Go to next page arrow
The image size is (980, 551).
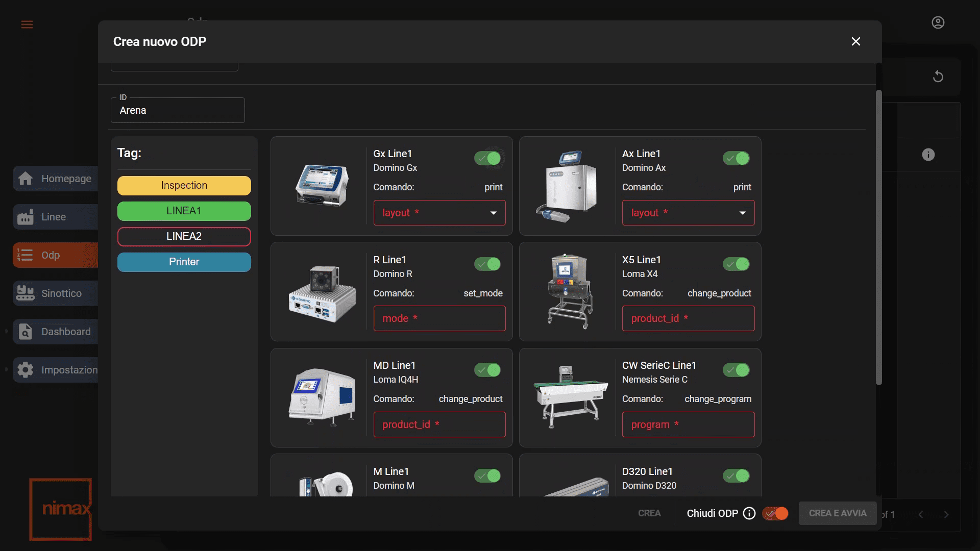point(946,515)
